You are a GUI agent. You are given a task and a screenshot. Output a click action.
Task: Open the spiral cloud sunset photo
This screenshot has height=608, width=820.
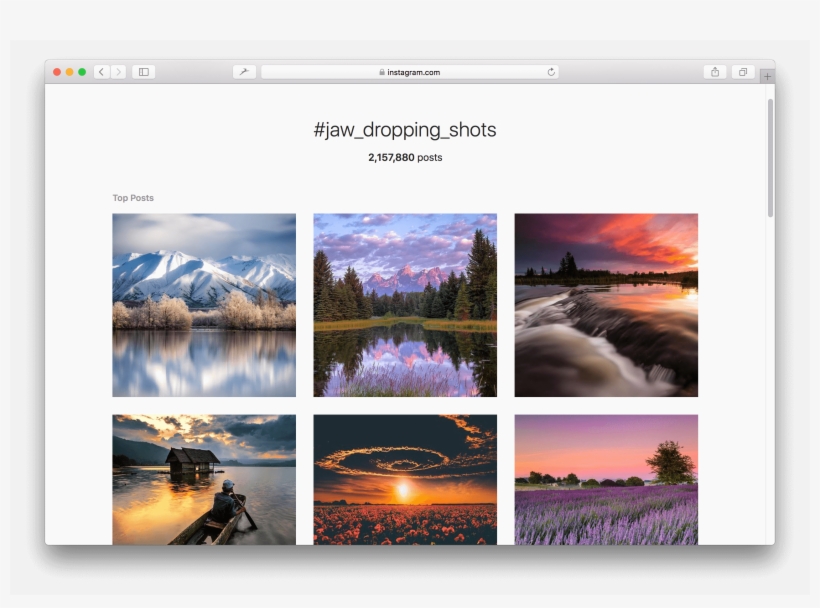click(x=405, y=479)
